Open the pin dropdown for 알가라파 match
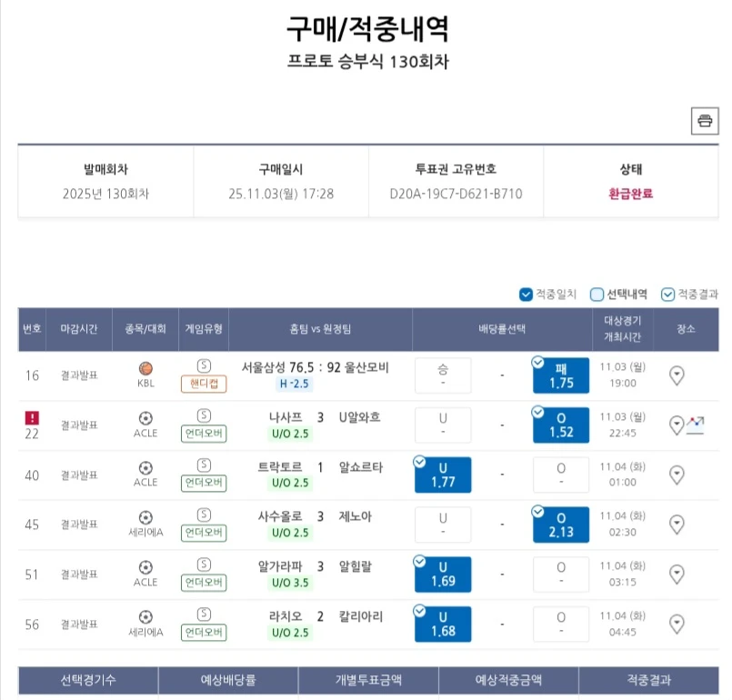Screen dimensions: 732x700 [677, 574]
